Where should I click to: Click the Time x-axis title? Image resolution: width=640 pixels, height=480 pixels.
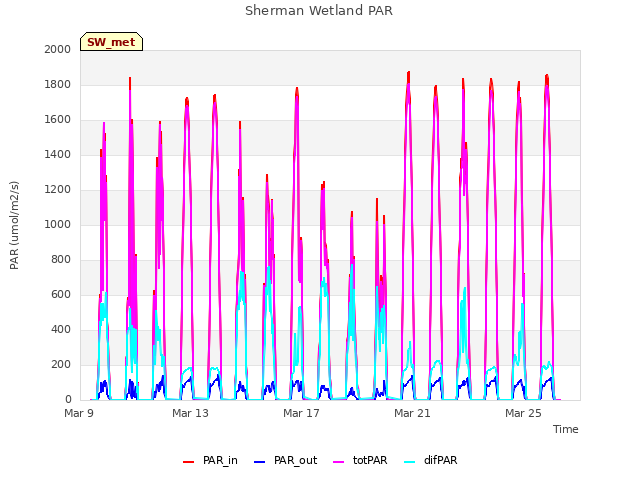click(x=566, y=429)
